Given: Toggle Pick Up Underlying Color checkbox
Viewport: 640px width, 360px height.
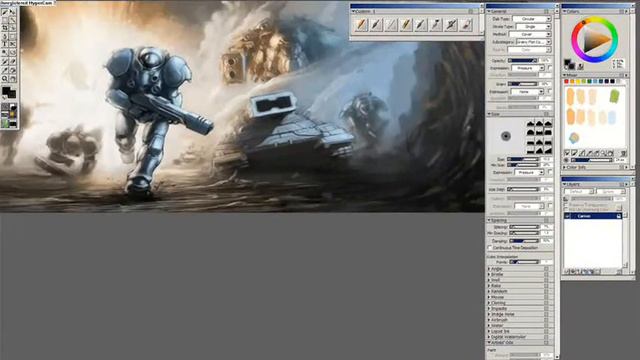Looking at the screenshot, I should click(x=567, y=209).
